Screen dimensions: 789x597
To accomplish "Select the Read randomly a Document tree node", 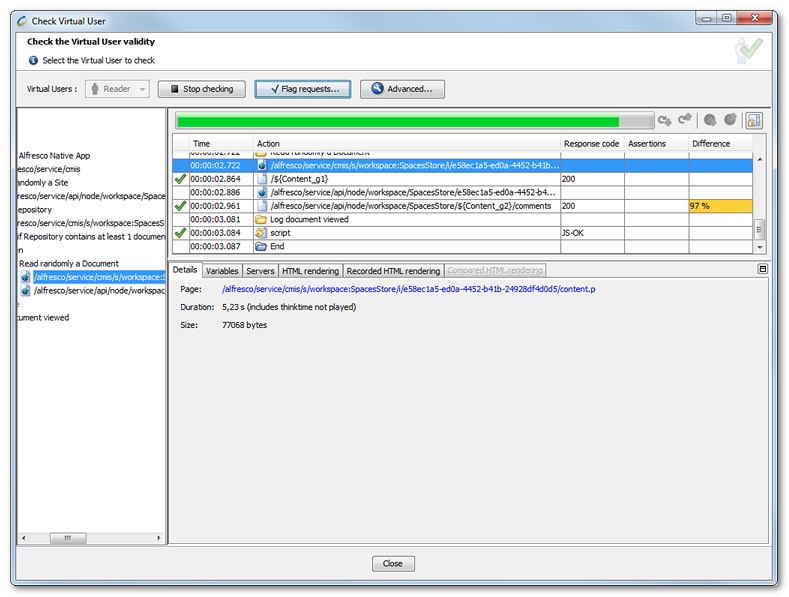I will tap(69, 263).
